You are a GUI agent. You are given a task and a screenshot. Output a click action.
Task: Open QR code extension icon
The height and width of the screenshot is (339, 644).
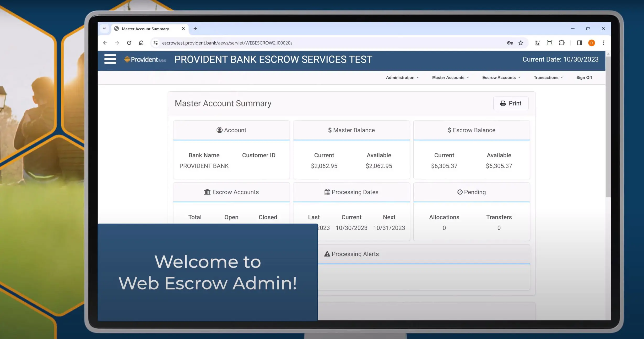(537, 43)
